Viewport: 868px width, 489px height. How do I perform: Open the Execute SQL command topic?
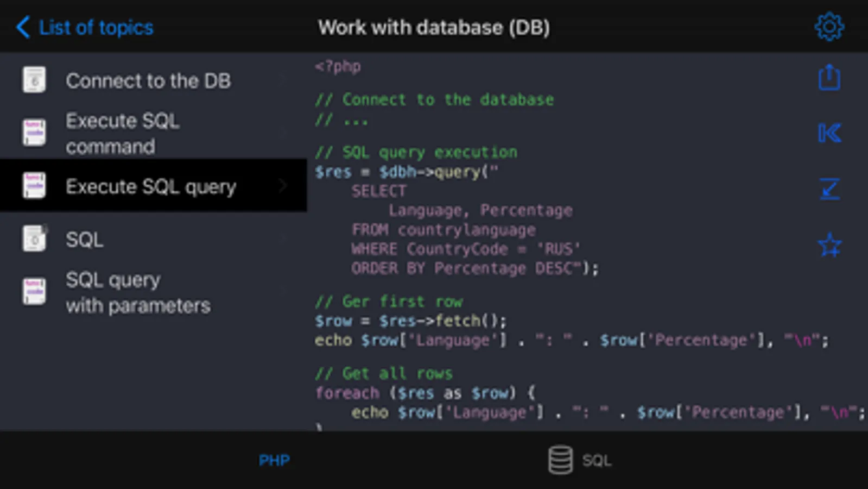[154, 133]
